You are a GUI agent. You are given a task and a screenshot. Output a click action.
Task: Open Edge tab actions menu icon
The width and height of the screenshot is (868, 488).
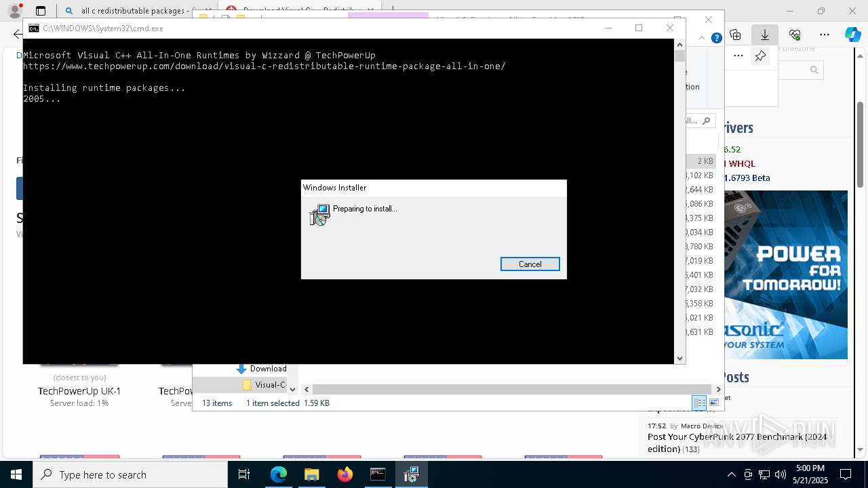tap(41, 11)
